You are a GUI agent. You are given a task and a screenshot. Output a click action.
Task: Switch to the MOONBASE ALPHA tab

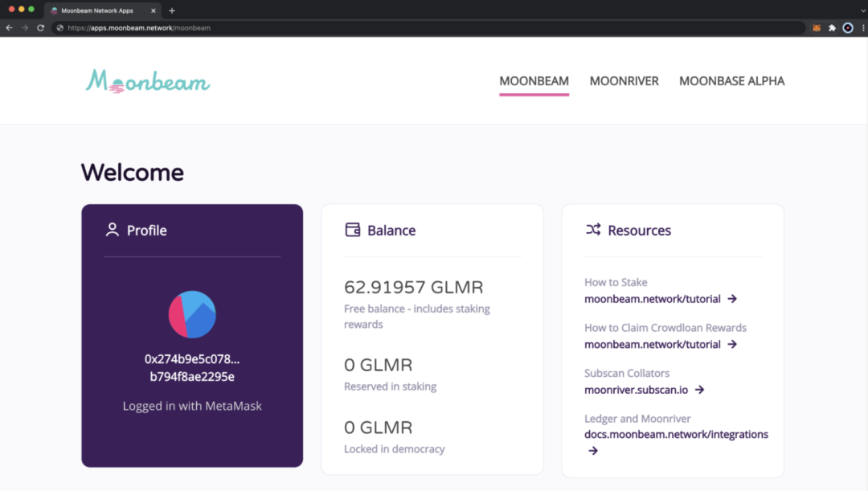pyautogui.click(x=732, y=81)
